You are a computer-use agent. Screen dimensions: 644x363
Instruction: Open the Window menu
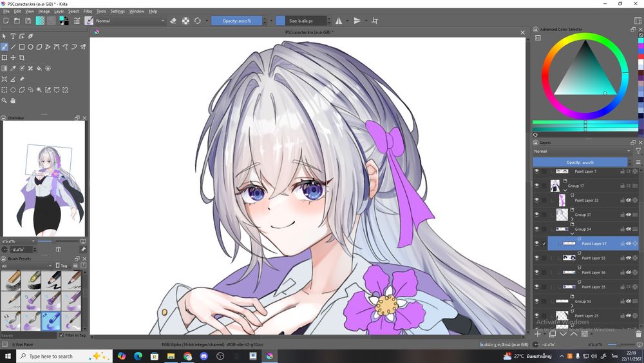point(137,11)
